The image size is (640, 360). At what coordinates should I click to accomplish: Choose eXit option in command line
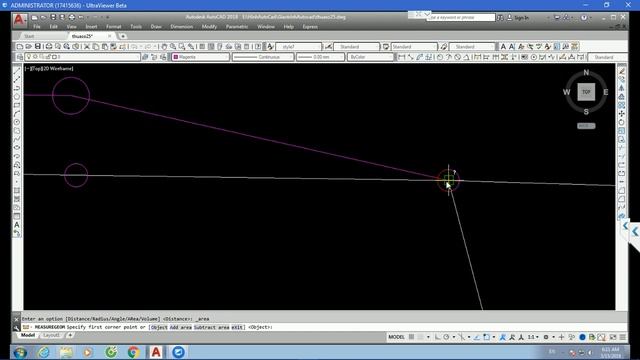pos(237,327)
